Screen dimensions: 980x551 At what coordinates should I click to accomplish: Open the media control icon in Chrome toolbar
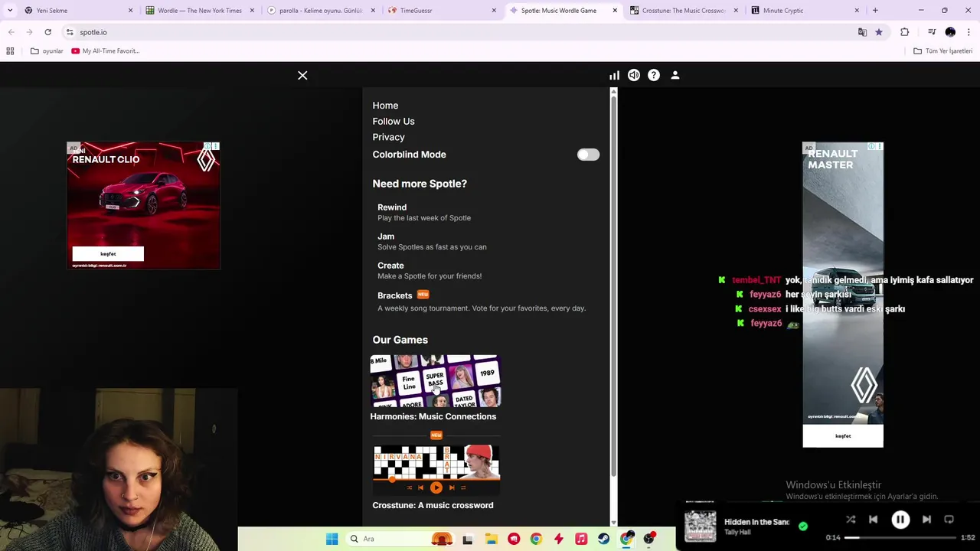pyautogui.click(x=932, y=32)
